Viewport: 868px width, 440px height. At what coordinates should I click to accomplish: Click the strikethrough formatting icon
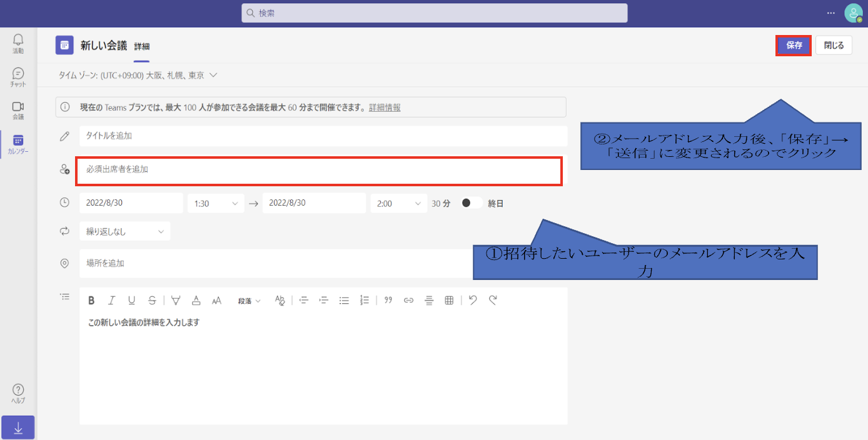[x=152, y=301]
